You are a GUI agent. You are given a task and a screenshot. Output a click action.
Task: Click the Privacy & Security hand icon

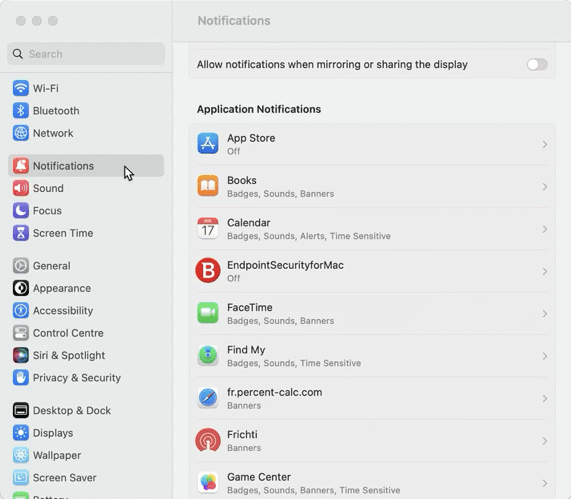(21, 378)
